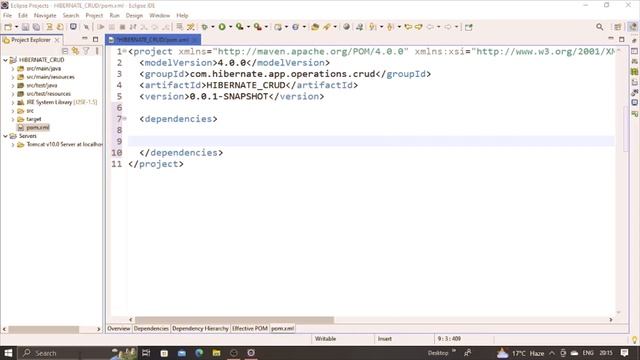Click the green Run button icon

tap(222, 27)
